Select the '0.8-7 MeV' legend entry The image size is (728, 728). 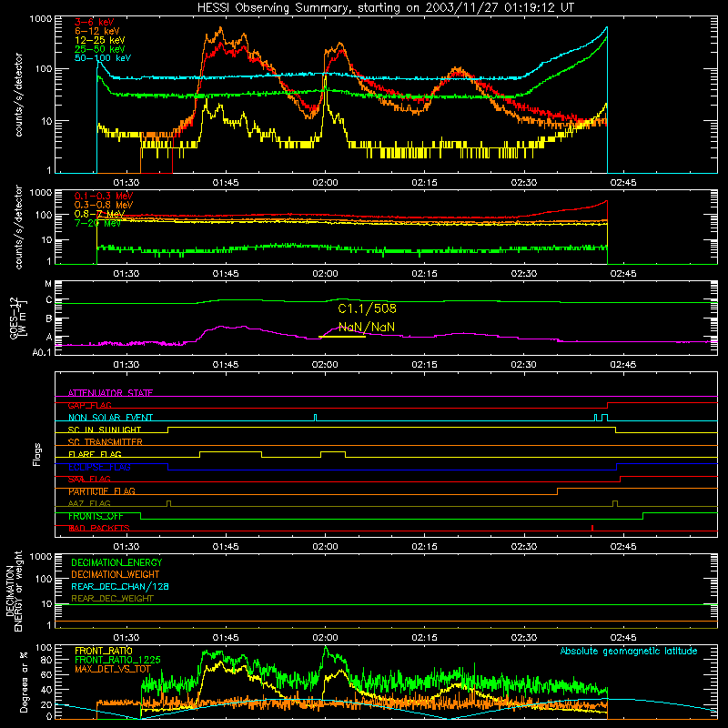(99, 214)
